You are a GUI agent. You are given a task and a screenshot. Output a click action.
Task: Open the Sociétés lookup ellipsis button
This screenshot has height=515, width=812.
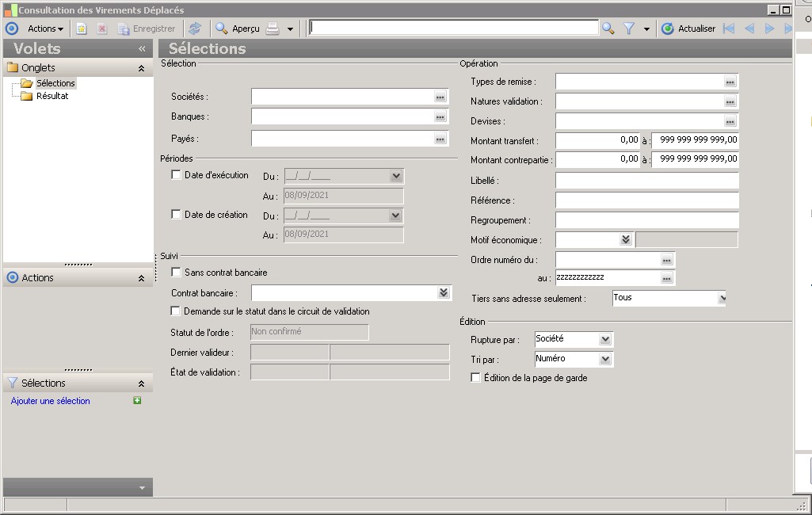tap(440, 97)
